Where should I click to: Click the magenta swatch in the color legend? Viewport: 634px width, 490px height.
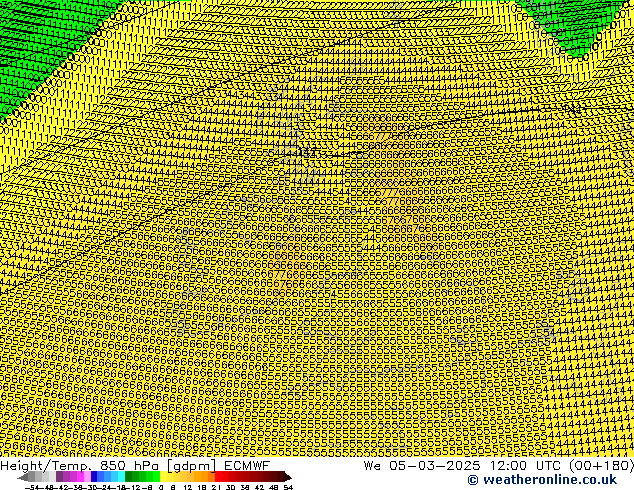tap(80, 476)
